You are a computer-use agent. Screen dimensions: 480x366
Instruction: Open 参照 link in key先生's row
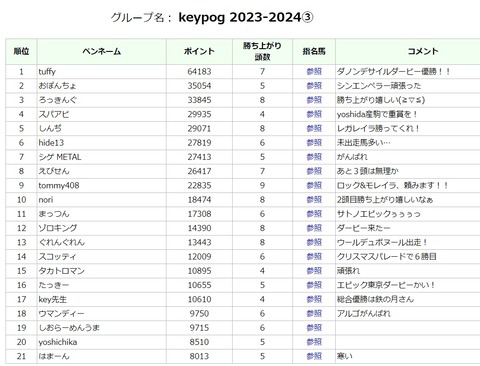tap(314, 299)
